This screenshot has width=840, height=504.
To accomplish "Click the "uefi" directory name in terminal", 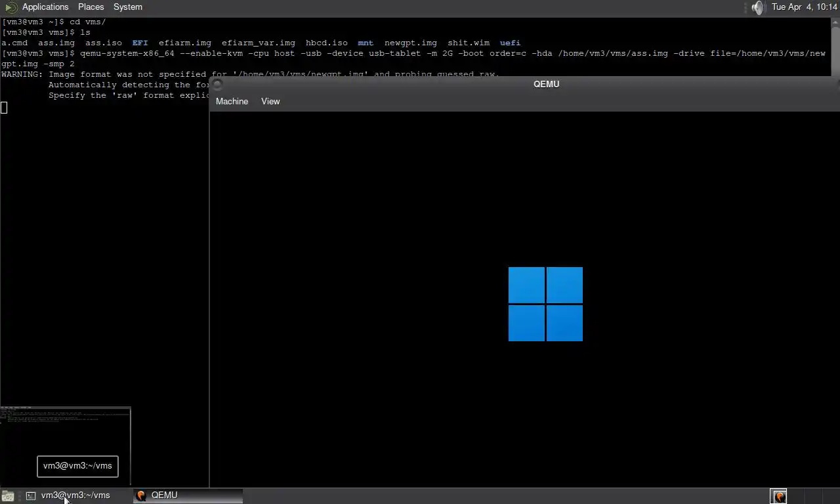I will [x=510, y=43].
